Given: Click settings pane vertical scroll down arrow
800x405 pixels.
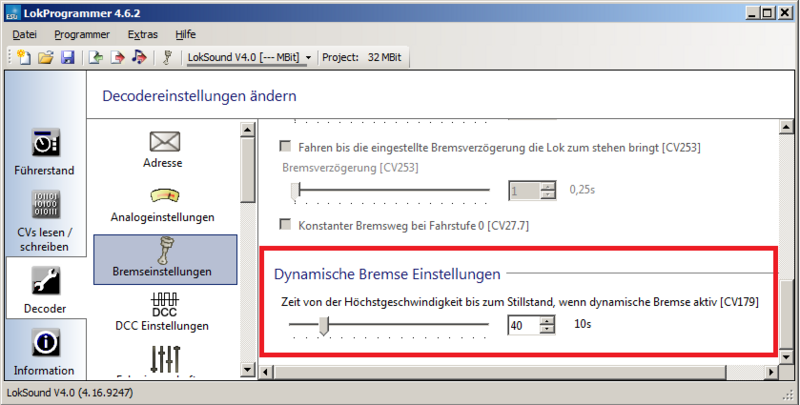Looking at the screenshot, I should tap(786, 357).
